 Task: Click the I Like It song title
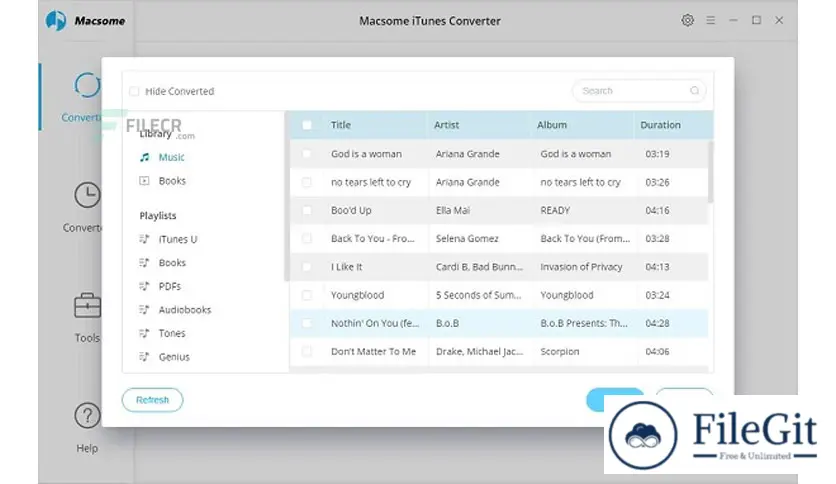point(346,267)
